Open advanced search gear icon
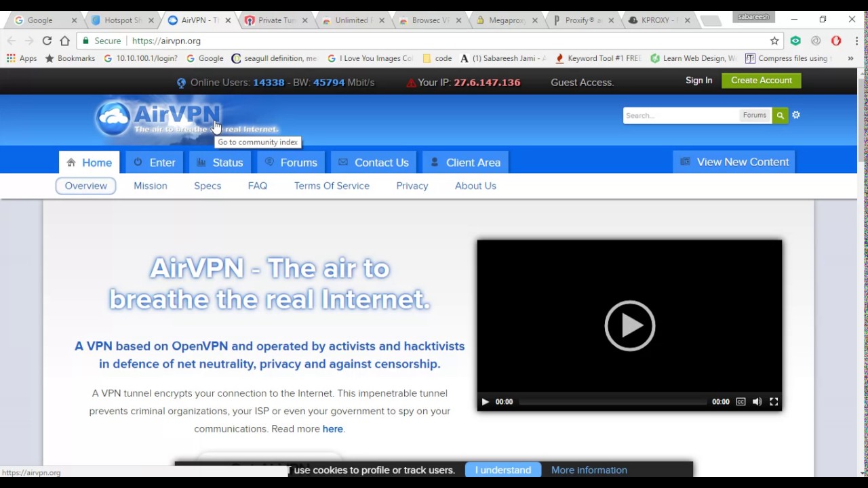 pyautogui.click(x=796, y=115)
